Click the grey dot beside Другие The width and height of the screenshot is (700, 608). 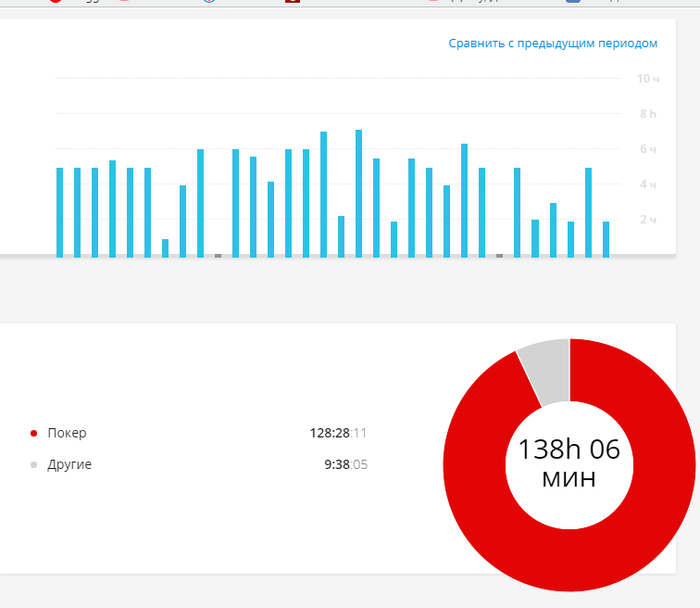[33, 465]
